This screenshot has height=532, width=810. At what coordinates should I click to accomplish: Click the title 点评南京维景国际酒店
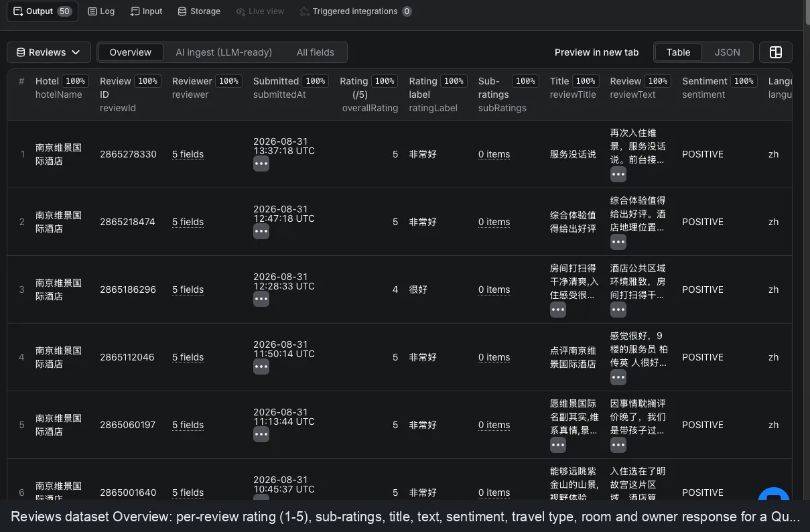pyautogui.click(x=573, y=357)
